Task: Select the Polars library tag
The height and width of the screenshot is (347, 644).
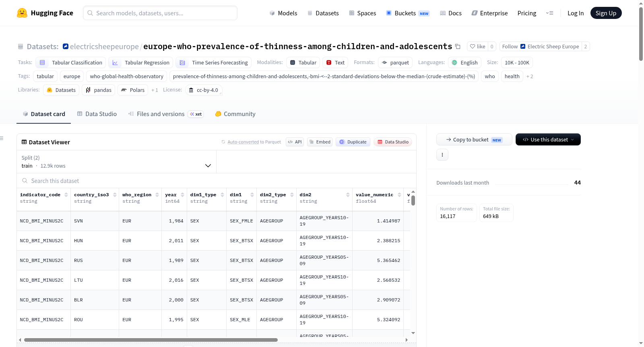Action: click(133, 90)
